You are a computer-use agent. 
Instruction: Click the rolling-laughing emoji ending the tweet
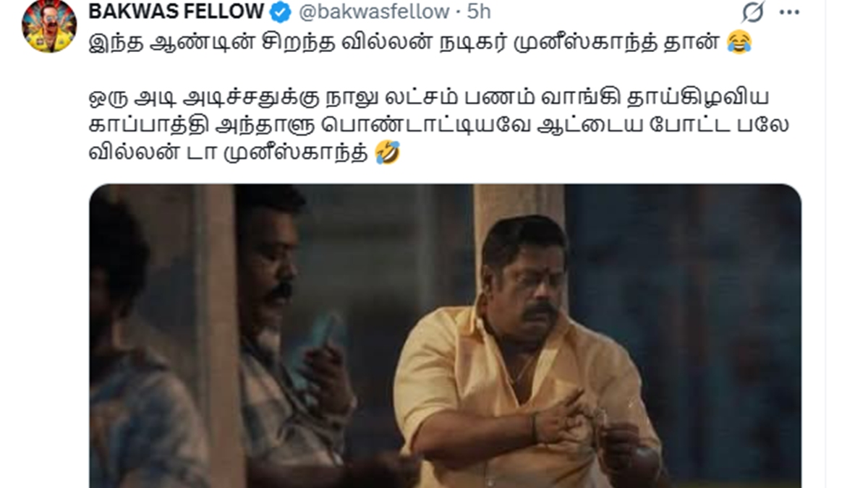click(x=388, y=153)
